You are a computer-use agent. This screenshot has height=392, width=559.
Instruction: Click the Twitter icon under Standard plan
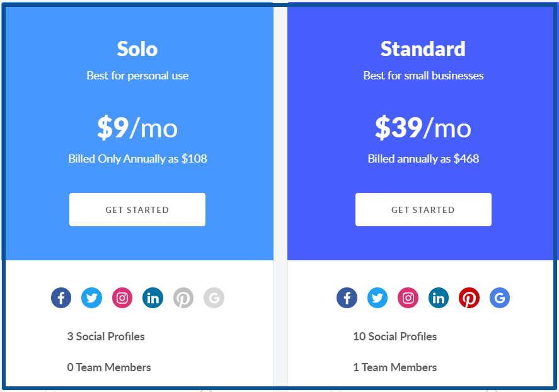[x=377, y=297]
